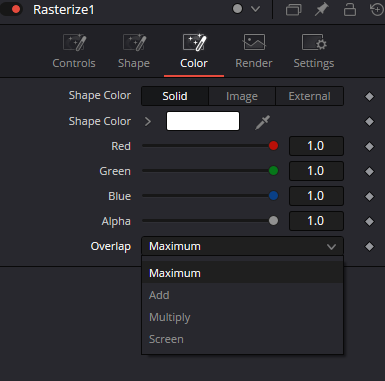Toggle keyframe diamond for Green
Screen dimensions: 385x381
click(369, 171)
